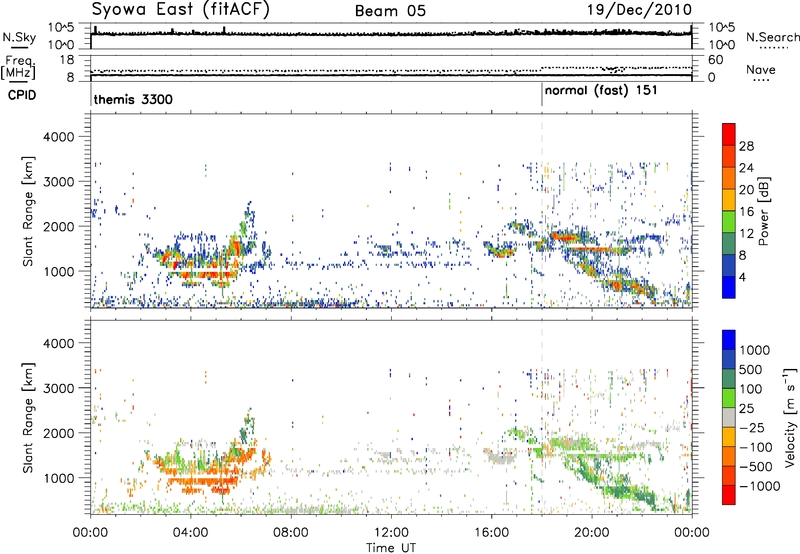
Task: Click the 'CPID' row label
Action: pos(22,95)
